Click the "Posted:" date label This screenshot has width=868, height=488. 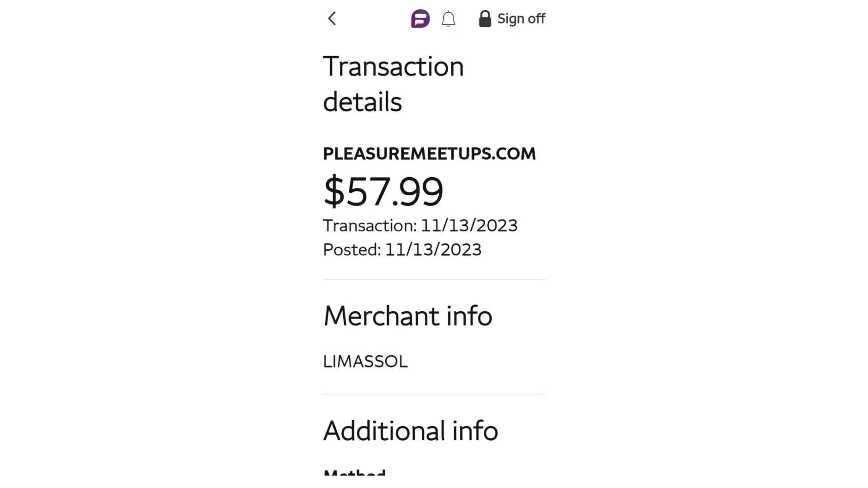(x=351, y=250)
